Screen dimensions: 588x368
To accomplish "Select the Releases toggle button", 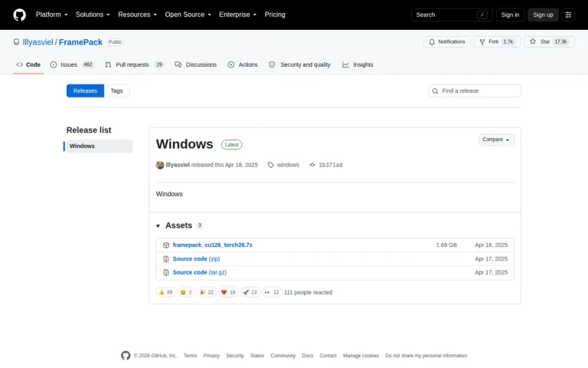I will click(x=85, y=91).
